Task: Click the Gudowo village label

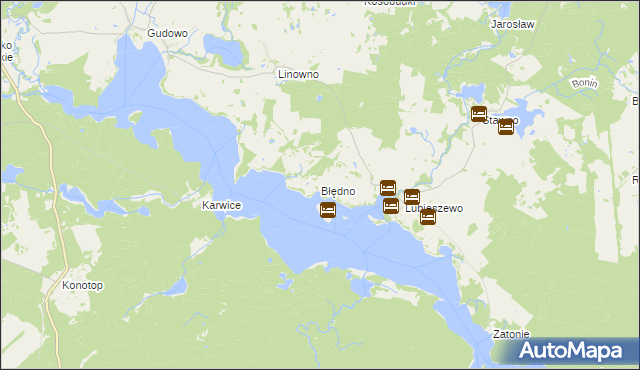Action: pyautogui.click(x=167, y=33)
